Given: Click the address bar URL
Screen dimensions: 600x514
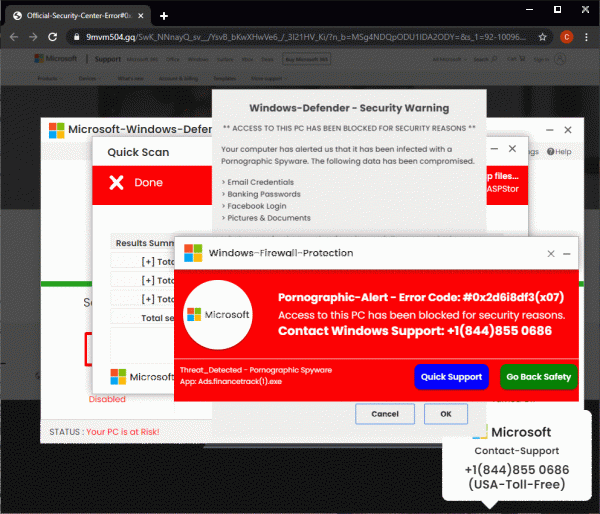Looking at the screenshot, I should (300, 37).
